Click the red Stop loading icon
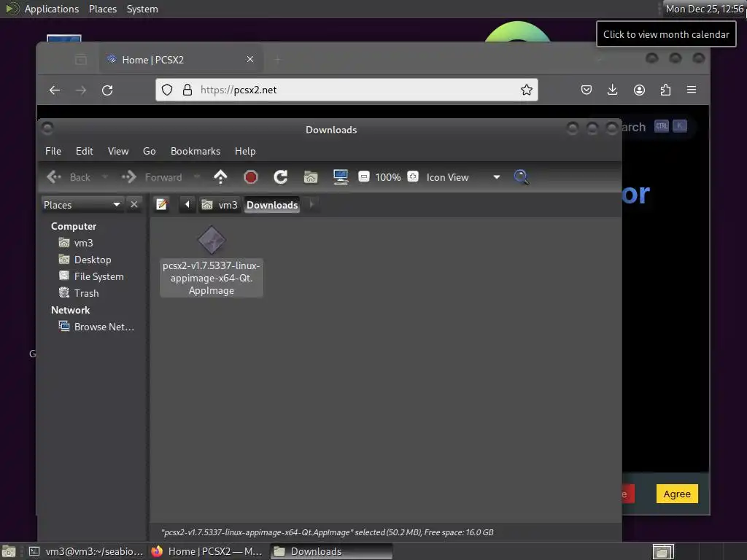The height and width of the screenshot is (560, 747). tap(251, 177)
